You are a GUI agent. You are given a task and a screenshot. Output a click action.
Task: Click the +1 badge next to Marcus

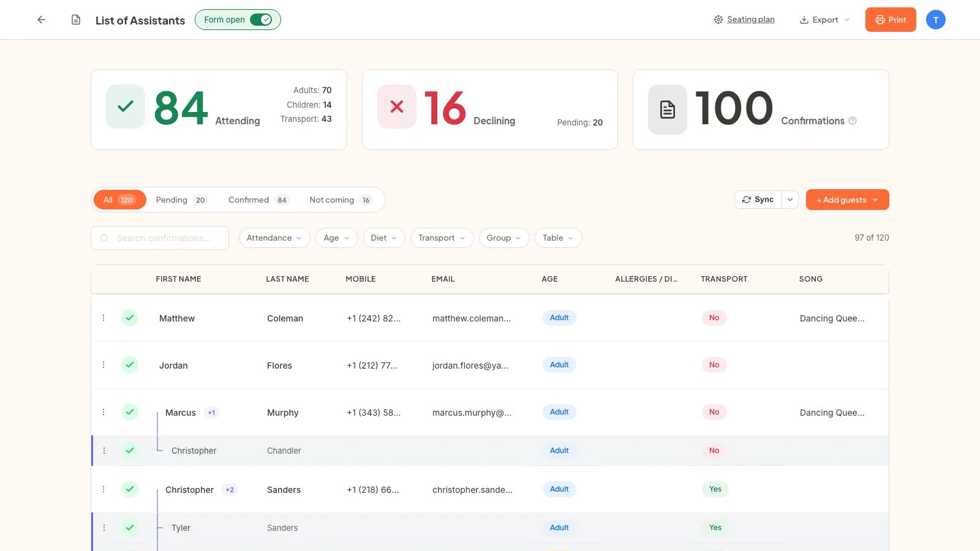click(x=211, y=413)
